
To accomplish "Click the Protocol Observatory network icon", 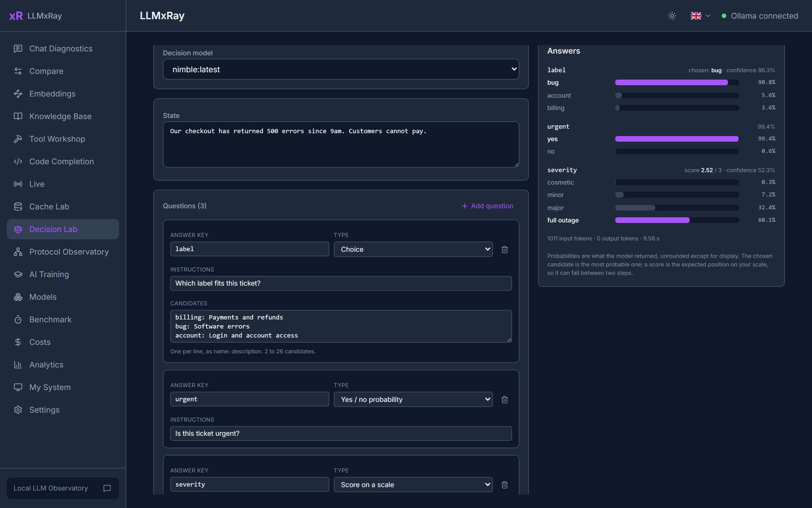I will 18,252.
